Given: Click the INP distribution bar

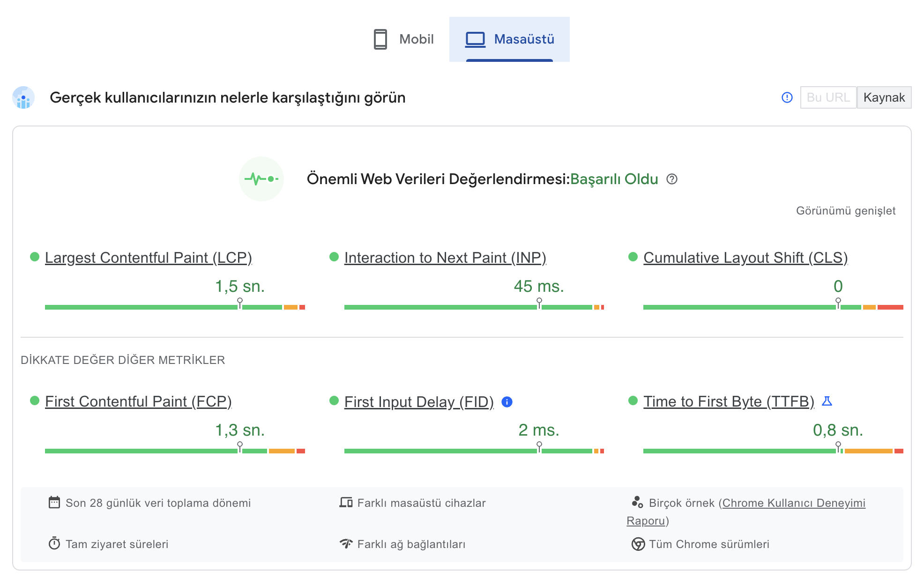Looking at the screenshot, I should pyautogui.click(x=474, y=307).
